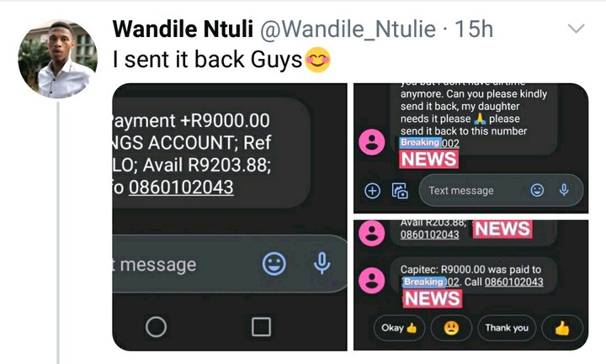Tap the gallery attach icon
This screenshot has width=606, height=364.
coord(401,191)
